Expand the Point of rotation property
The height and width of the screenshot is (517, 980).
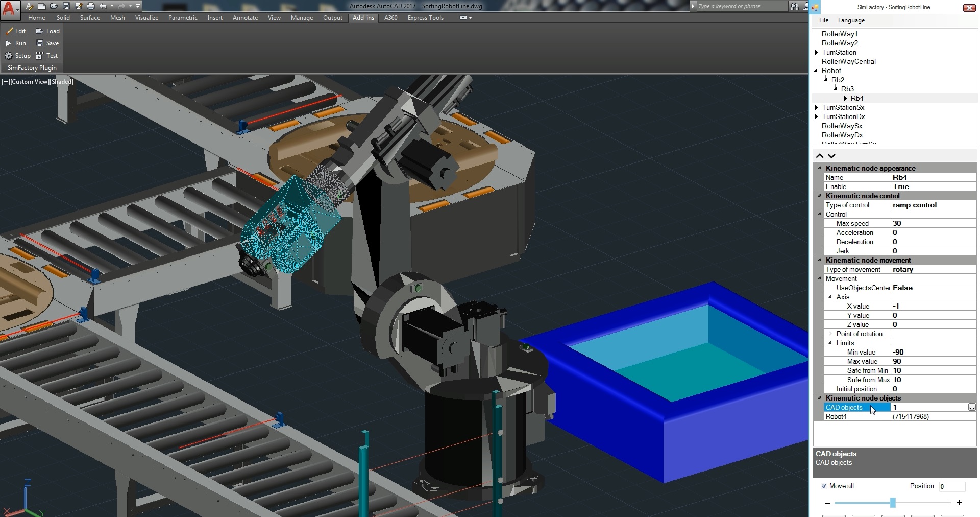(x=830, y=334)
